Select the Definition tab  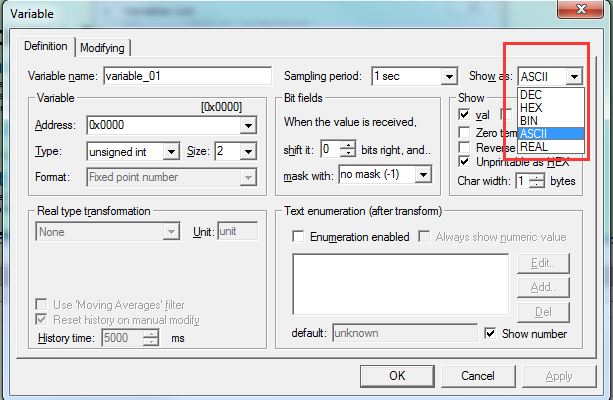point(45,46)
